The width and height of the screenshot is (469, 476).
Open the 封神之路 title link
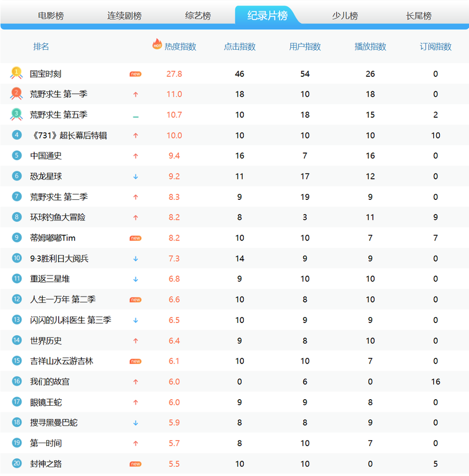pos(46,464)
